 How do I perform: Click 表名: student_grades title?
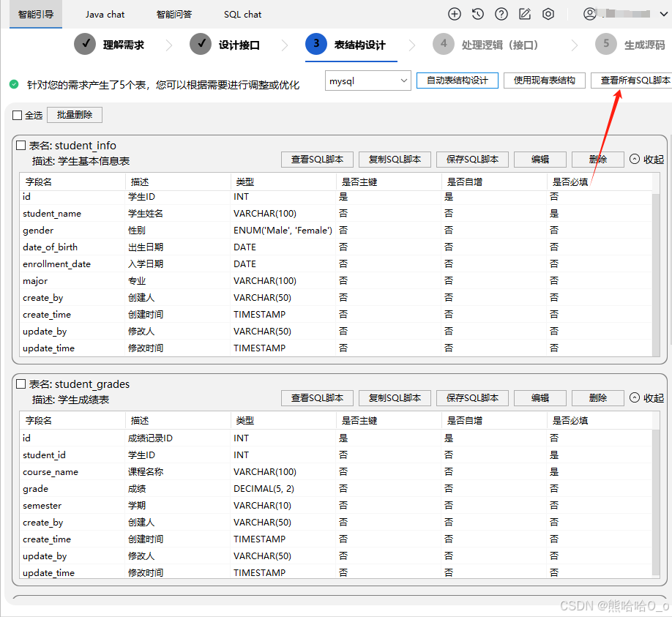coord(79,384)
